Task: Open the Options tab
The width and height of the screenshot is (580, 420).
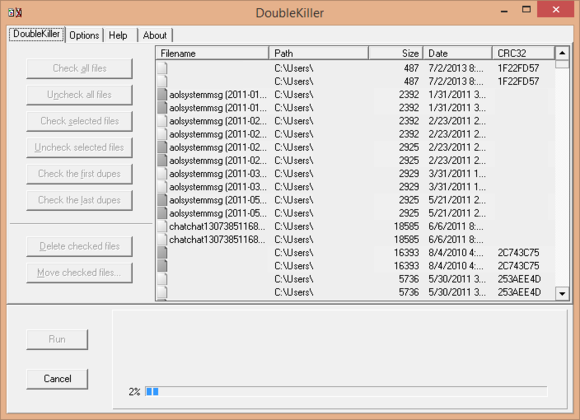Action: point(84,35)
